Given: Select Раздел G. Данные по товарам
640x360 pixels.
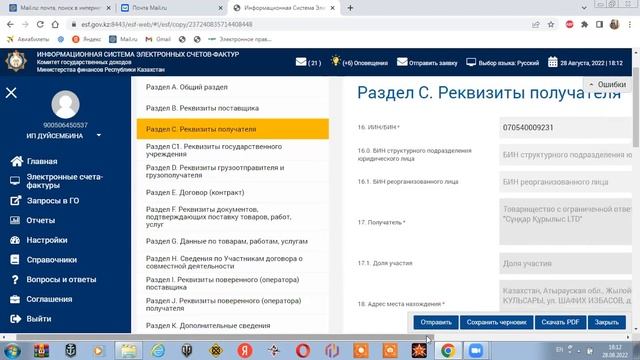Looking at the screenshot, I should click(233, 241).
